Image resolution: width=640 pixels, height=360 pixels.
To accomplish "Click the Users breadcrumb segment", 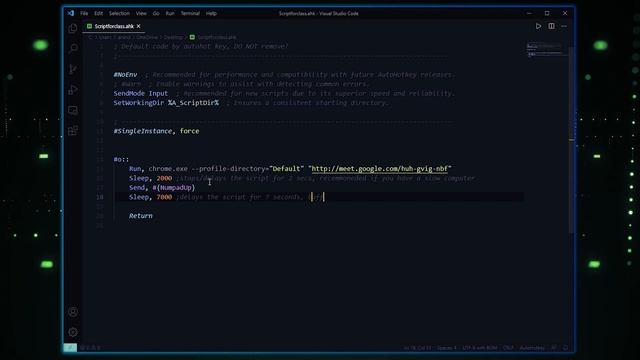I will coord(105,37).
